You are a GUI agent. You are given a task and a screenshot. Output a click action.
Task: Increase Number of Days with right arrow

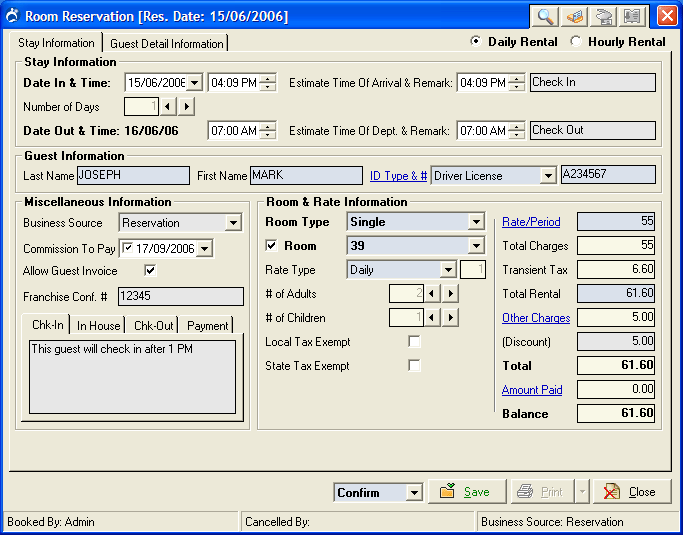pos(186,107)
